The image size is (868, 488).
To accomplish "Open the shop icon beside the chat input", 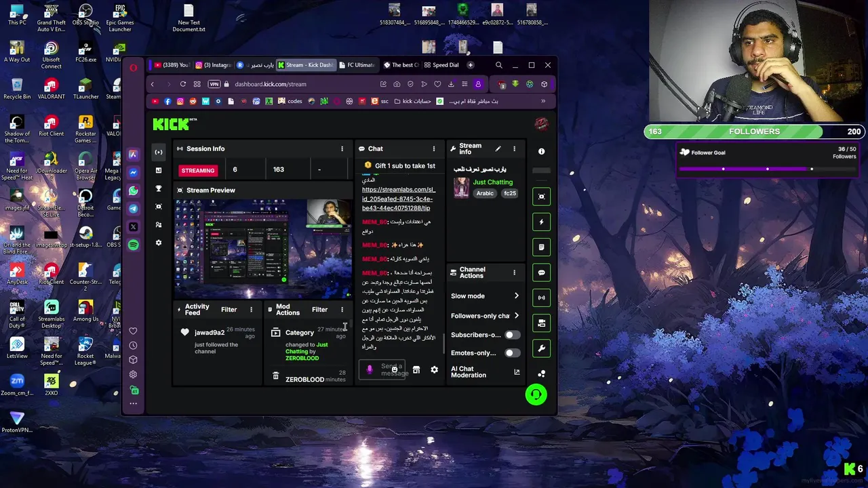I will pyautogui.click(x=416, y=370).
